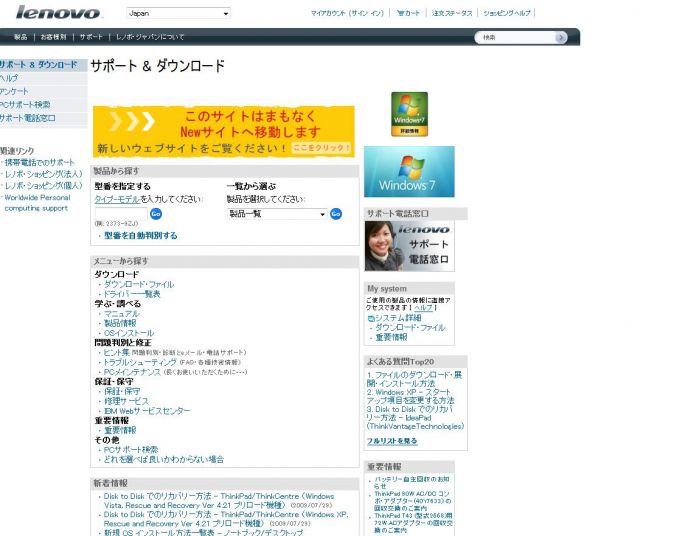Screen dimensions: 680x536
Task: Open Worldwide Personal computing support link
Action: [x=37, y=203]
